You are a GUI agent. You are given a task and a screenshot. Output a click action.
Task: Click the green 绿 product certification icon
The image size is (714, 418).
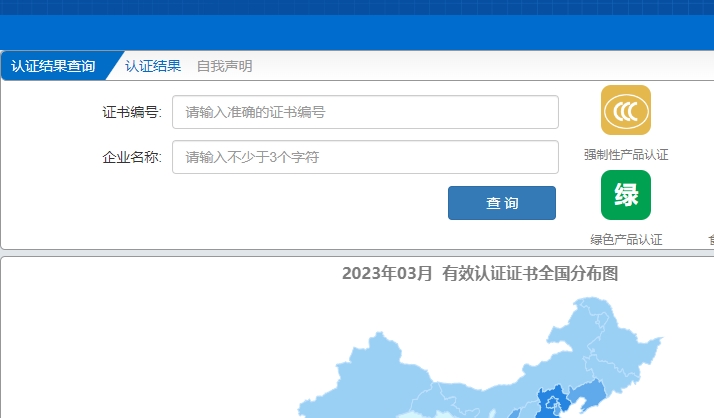click(x=626, y=195)
